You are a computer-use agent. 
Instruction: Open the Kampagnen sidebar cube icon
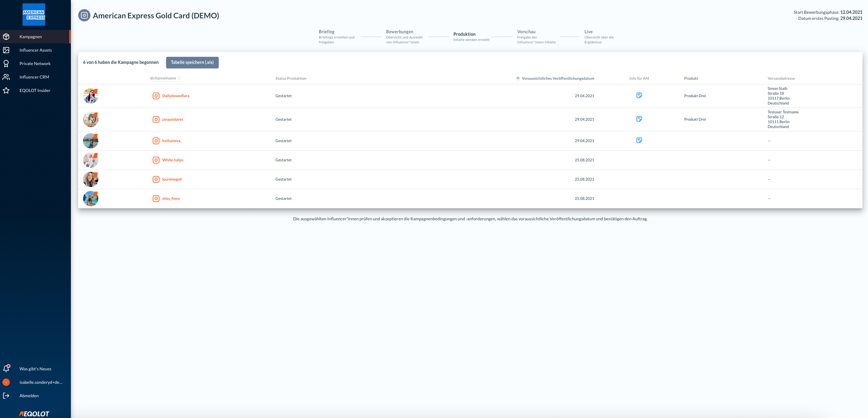pyautogui.click(x=6, y=37)
